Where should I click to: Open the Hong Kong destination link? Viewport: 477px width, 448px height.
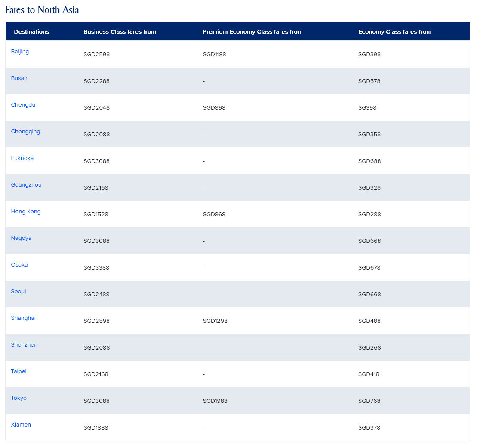tap(26, 212)
